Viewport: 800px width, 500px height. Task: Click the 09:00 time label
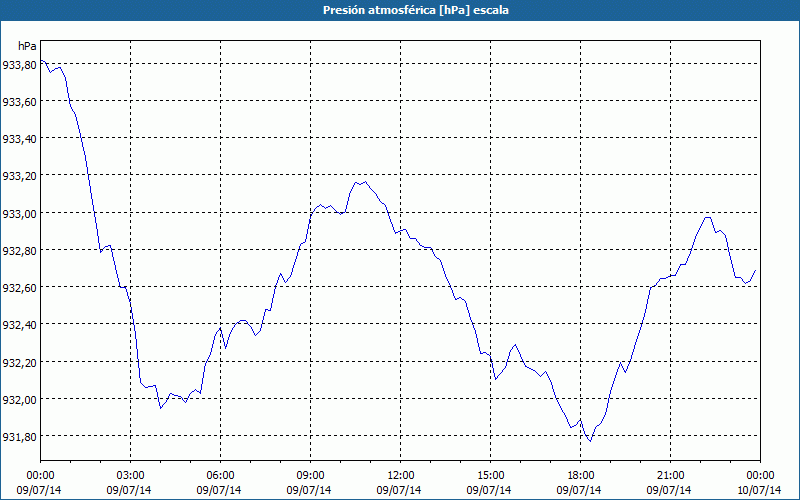(x=310, y=476)
